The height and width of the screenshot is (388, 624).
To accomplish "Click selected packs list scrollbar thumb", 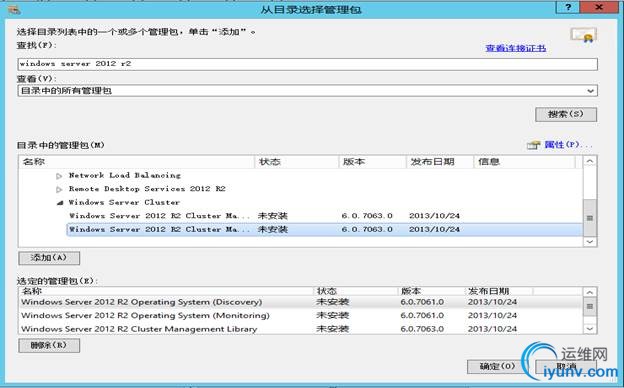I will tap(590, 306).
